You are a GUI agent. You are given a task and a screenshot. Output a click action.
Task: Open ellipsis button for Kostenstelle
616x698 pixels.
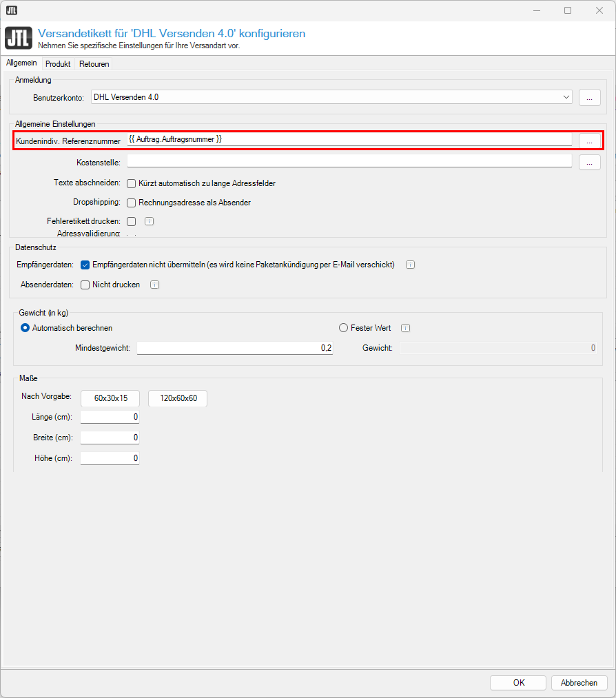[x=589, y=163]
